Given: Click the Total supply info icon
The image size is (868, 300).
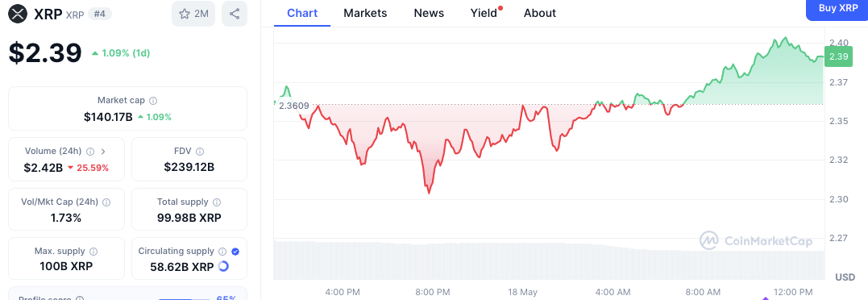Looking at the screenshot, I should [217, 202].
